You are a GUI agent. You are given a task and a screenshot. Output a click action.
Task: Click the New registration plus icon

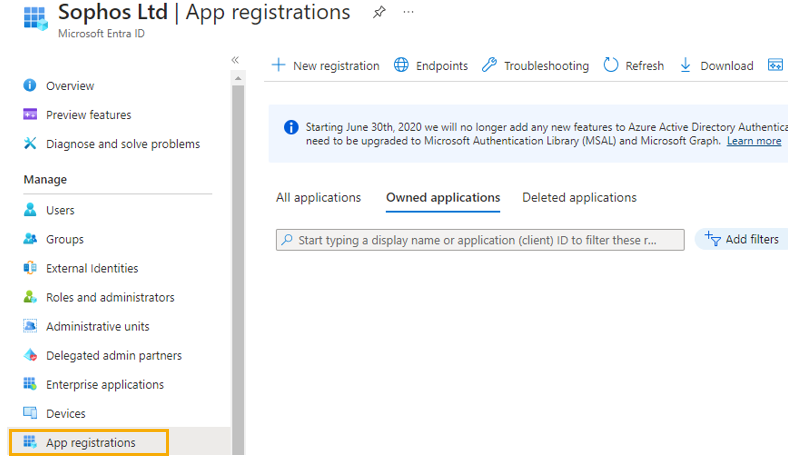point(279,65)
